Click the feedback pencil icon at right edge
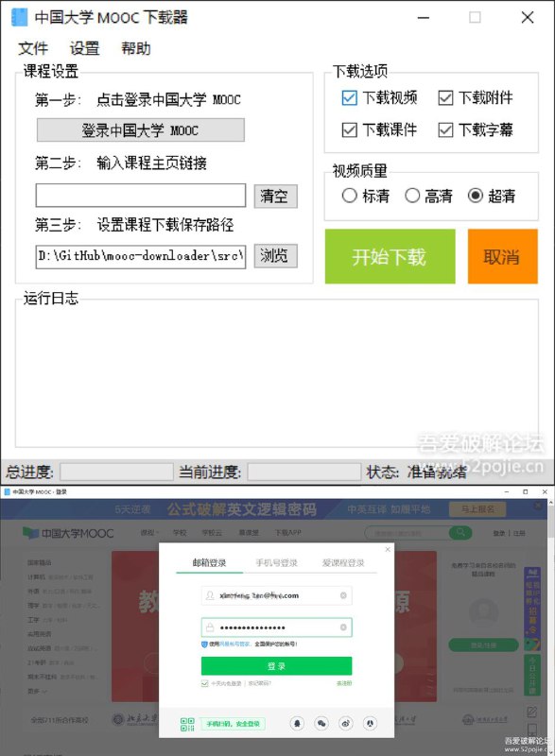This screenshot has height=756, width=555. point(532,713)
